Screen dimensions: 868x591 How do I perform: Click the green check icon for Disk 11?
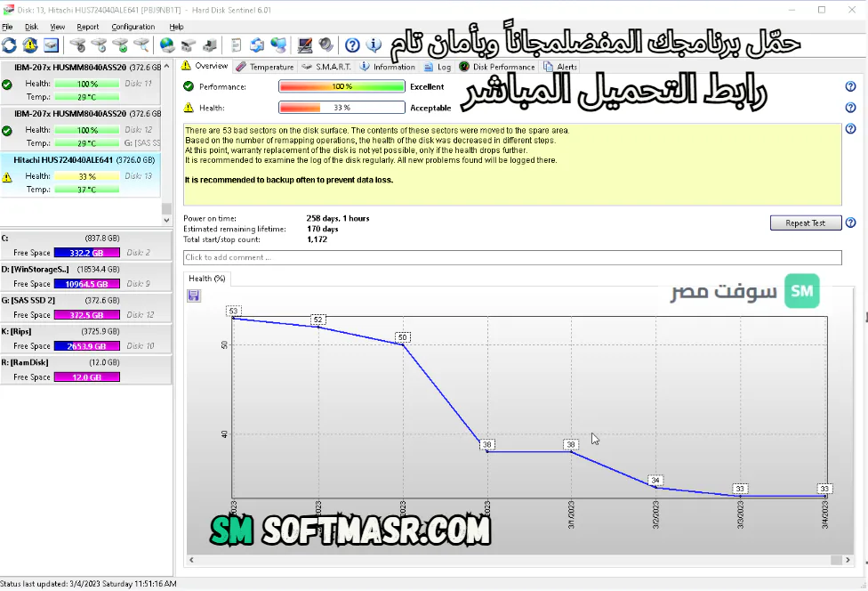click(x=7, y=85)
